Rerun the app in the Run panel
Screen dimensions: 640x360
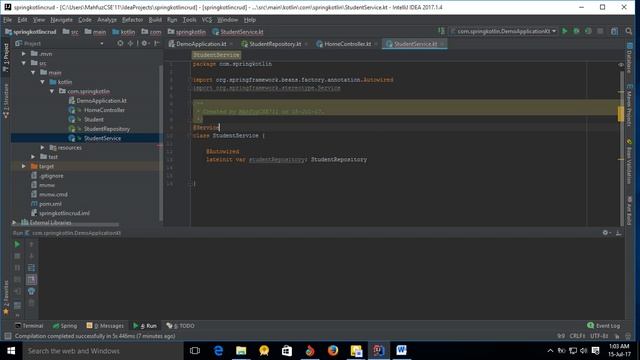click(x=17, y=244)
